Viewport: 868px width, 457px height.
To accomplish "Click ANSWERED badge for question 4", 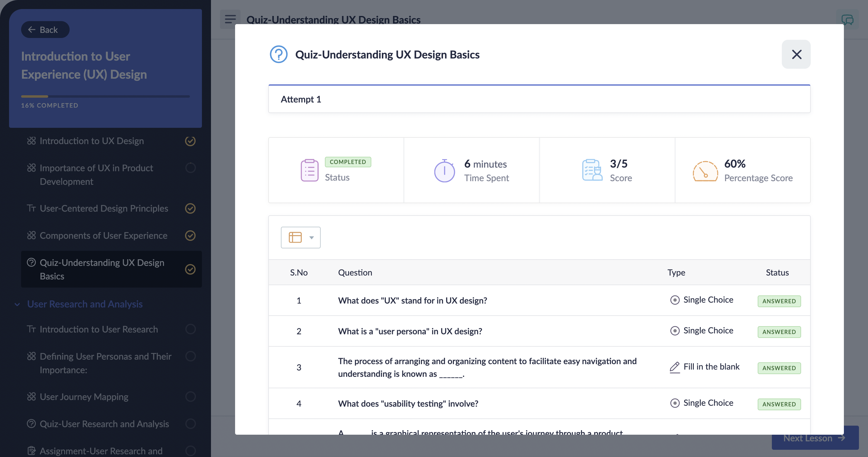I will click(779, 404).
